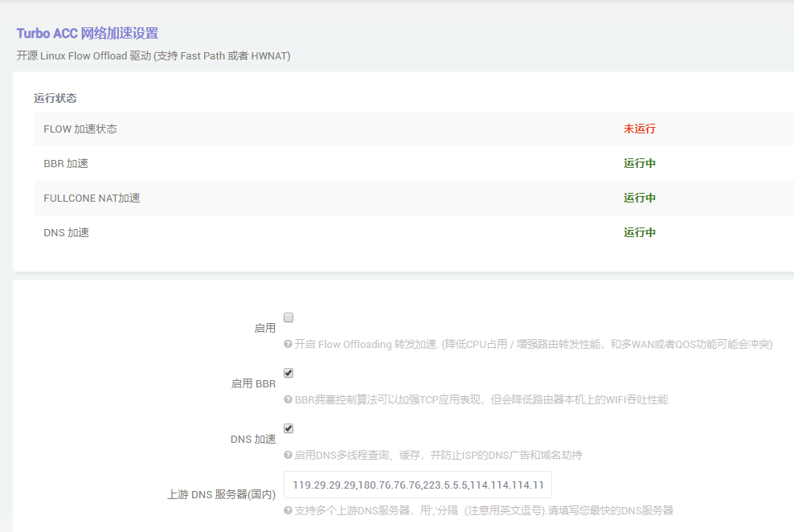
Task: Click the 开源 Linux Flow Offload 驱动 subtitle
Action: [x=153, y=55]
